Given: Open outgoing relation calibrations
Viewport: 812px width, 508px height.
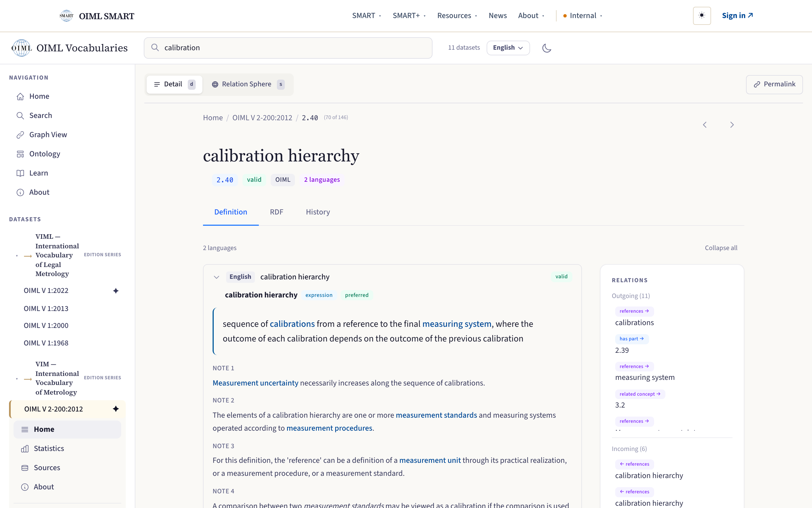Looking at the screenshot, I should 634,323.
